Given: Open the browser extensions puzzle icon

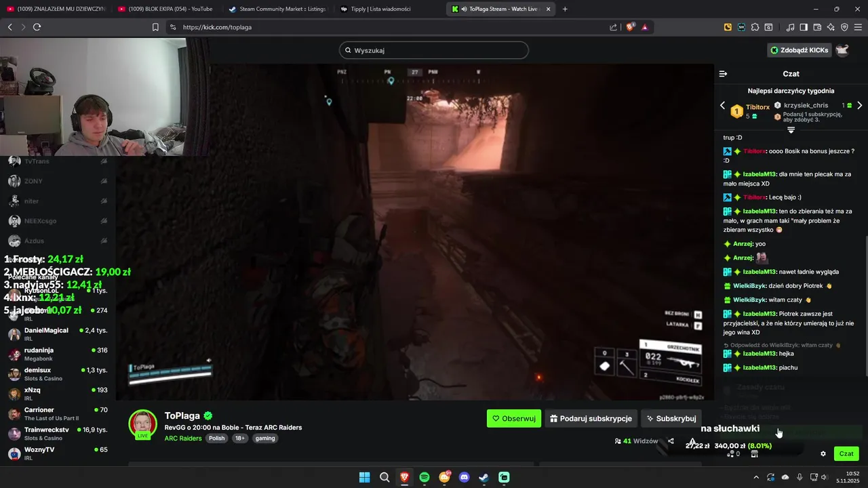Looking at the screenshot, I should (755, 27).
